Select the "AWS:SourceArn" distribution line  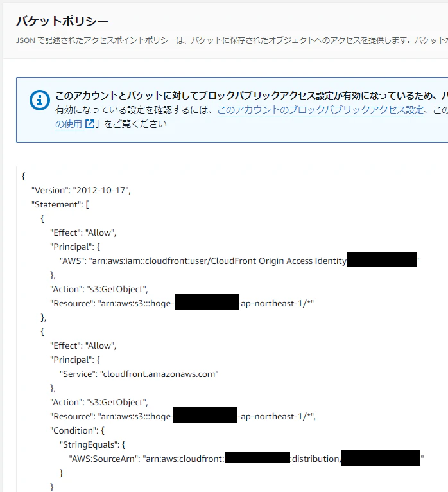pos(246,459)
